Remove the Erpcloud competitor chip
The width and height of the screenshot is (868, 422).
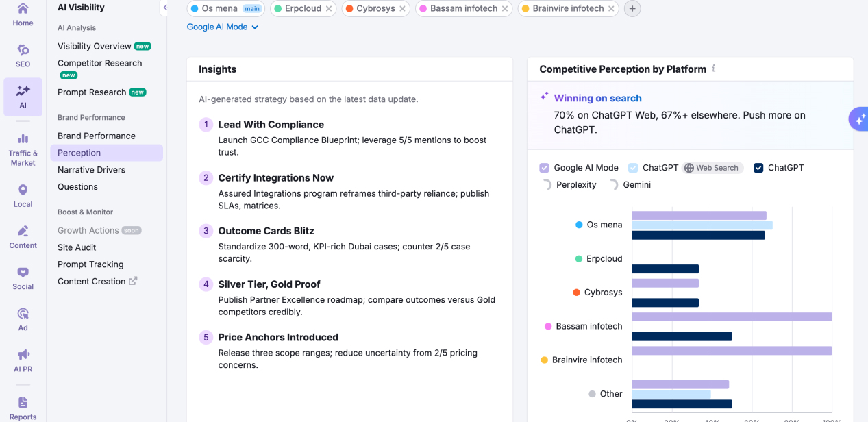329,9
